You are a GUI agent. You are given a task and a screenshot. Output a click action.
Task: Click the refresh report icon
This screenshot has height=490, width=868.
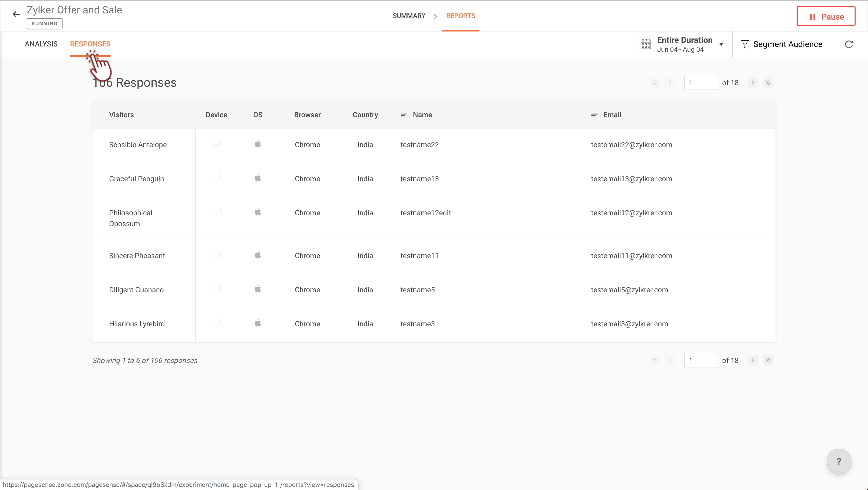pos(848,44)
